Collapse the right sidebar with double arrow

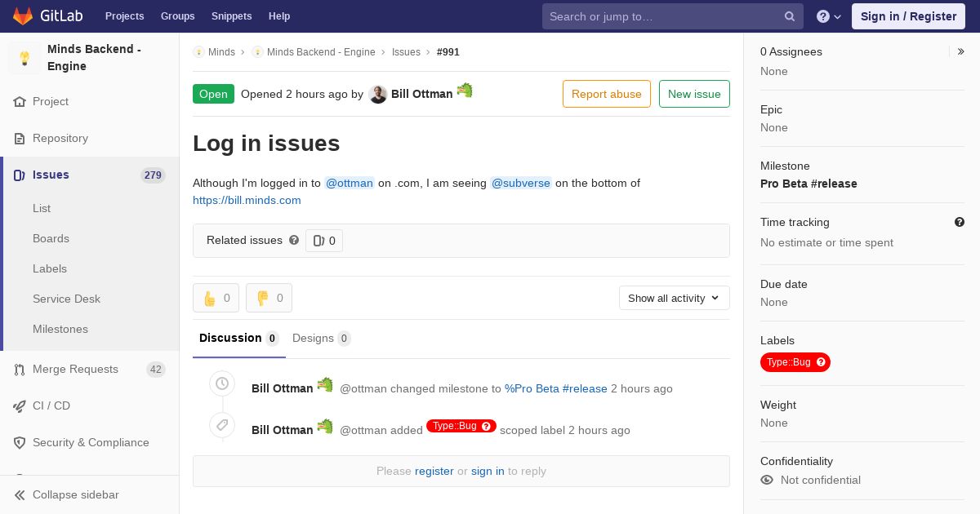[x=961, y=51]
